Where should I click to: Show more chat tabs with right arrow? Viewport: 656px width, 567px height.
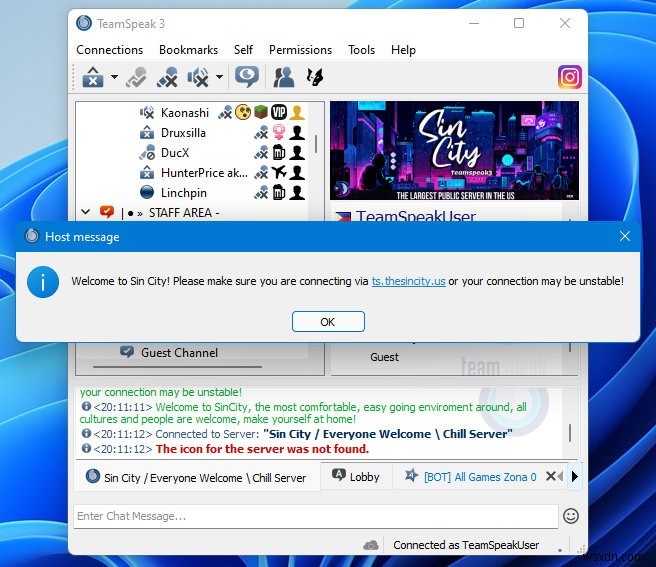[575, 476]
